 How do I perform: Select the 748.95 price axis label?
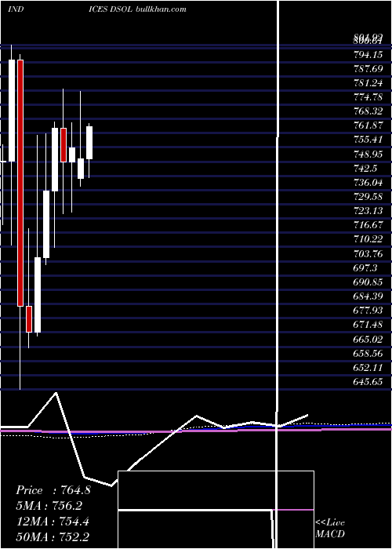[368, 154]
